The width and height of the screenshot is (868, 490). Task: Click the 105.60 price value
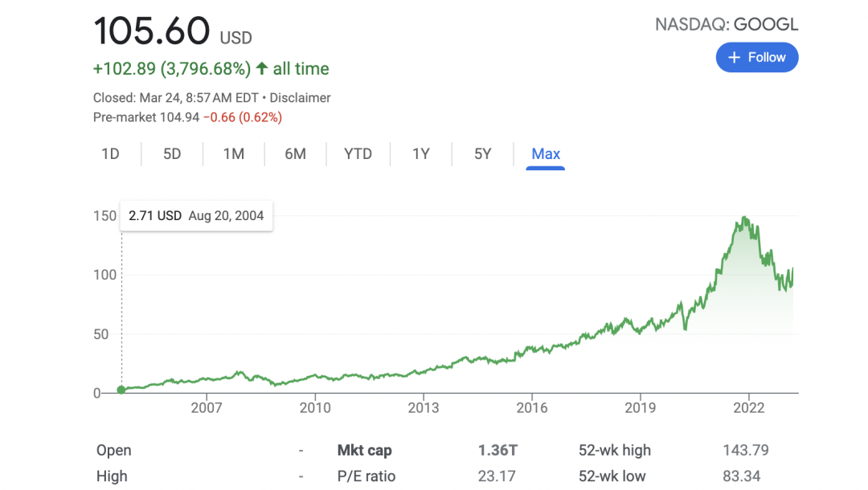pyautogui.click(x=152, y=31)
